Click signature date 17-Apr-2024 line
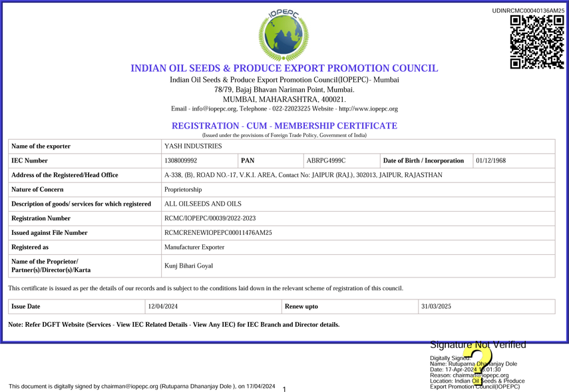 465,369
